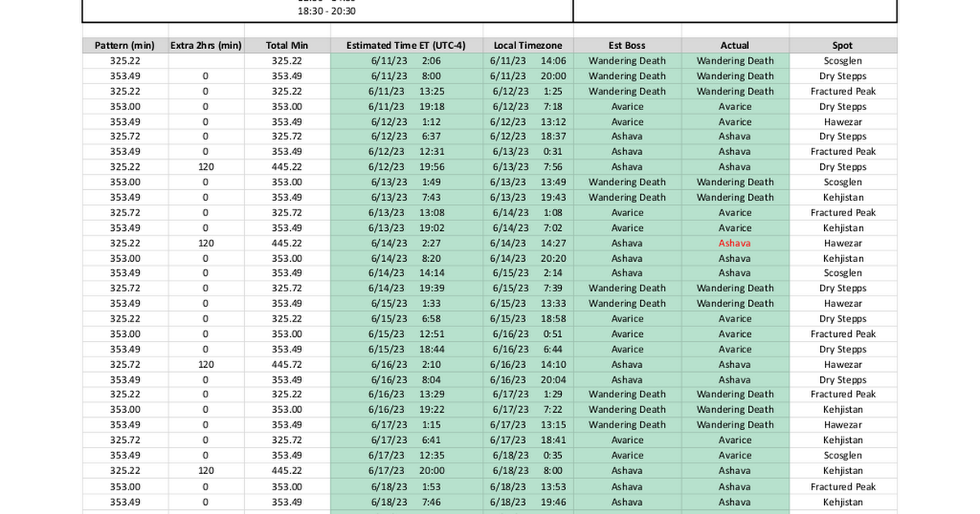Select the 'Local Timezone' header cell
Viewport: 980px width, 514px height.
point(528,46)
